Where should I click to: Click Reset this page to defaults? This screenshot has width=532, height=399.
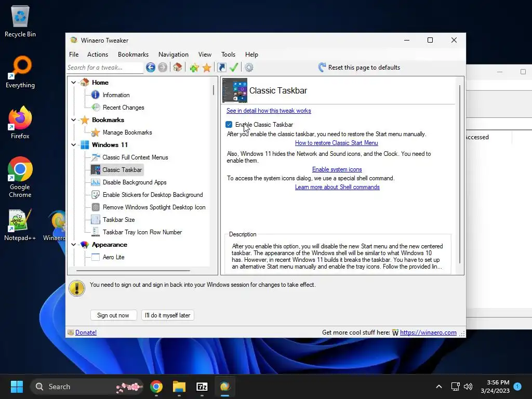point(359,68)
